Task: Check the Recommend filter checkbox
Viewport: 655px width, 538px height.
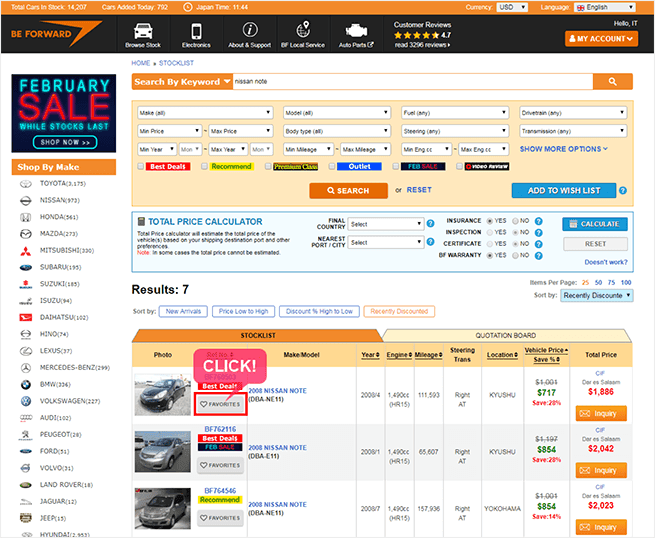Action: click(x=204, y=166)
